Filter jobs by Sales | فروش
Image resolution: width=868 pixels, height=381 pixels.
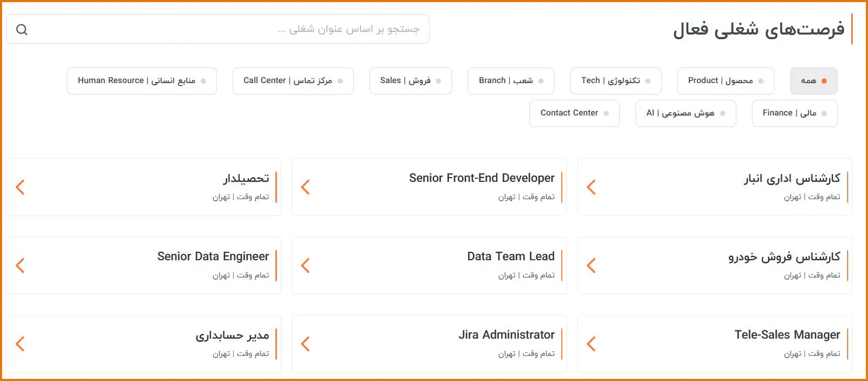pyautogui.click(x=410, y=81)
